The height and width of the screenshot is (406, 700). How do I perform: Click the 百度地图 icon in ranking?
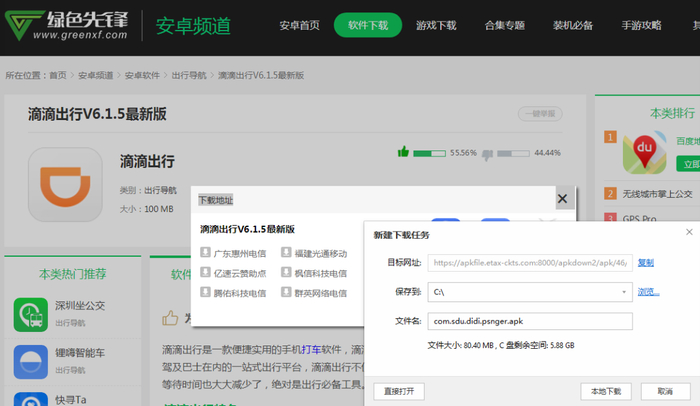644,153
